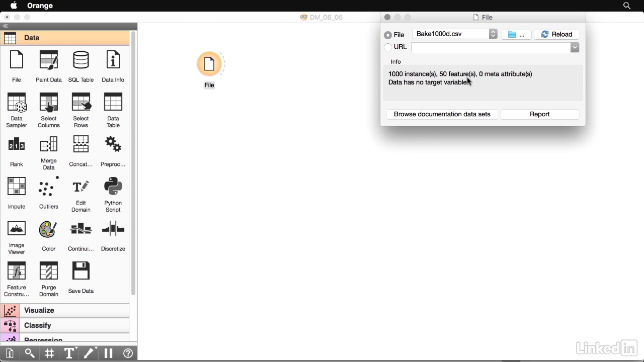This screenshot has height=362, width=644.
Task: Pick the Data Sampler widget
Action: (x=17, y=110)
